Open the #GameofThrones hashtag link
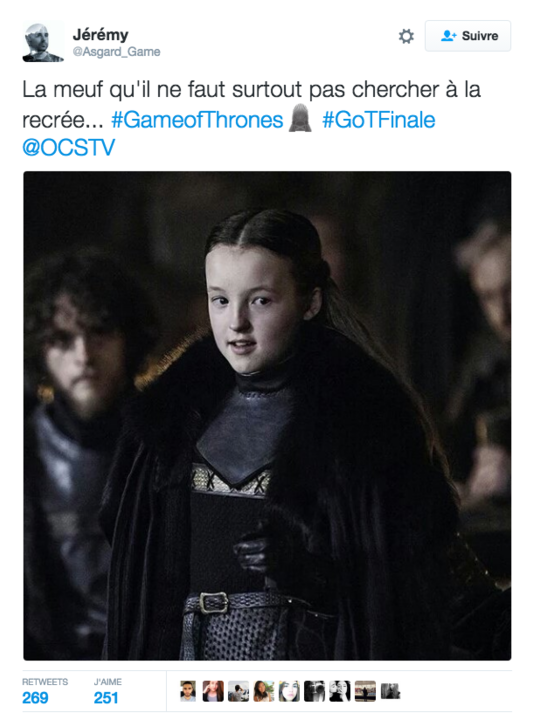The height and width of the screenshot is (720, 540). [197, 120]
